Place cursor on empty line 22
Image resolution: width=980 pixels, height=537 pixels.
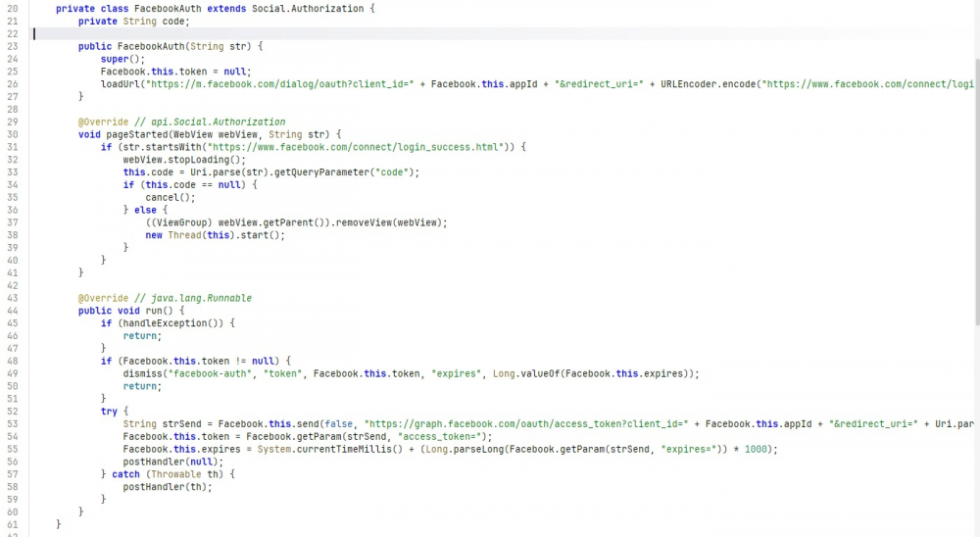(294, 33)
